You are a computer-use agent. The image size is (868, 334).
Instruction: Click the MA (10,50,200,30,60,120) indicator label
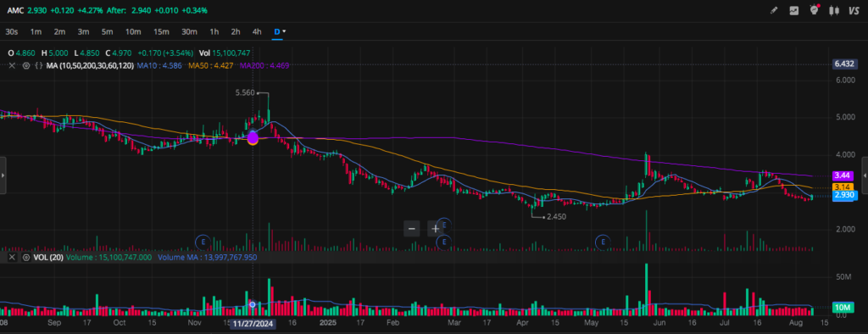click(x=90, y=65)
